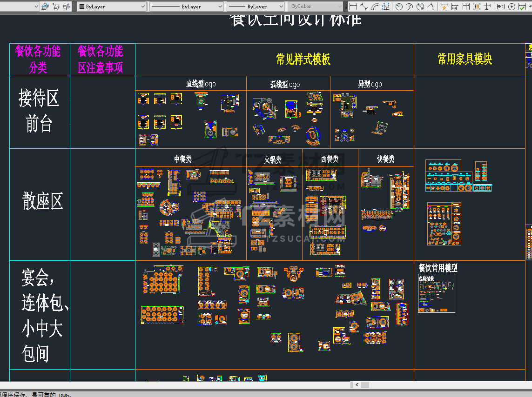
Task: Click the '接待区 前台' row label
Action: tap(39, 111)
